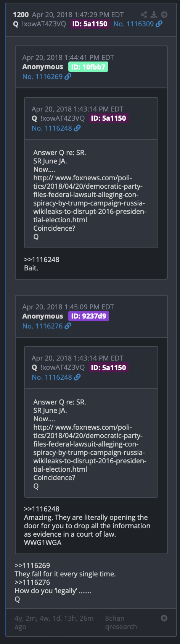Viewport: 180px width, 644px height.
Task: Click the share icon on post 1200
Action: (x=144, y=15)
